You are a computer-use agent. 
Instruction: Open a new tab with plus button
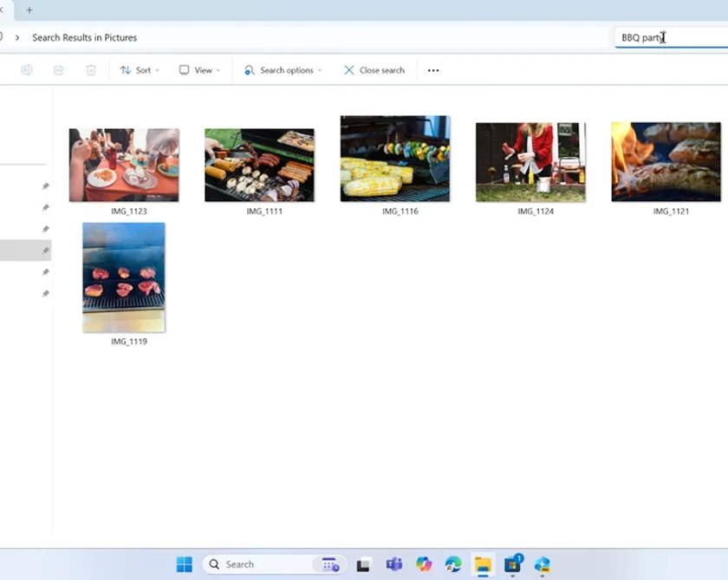pos(29,10)
